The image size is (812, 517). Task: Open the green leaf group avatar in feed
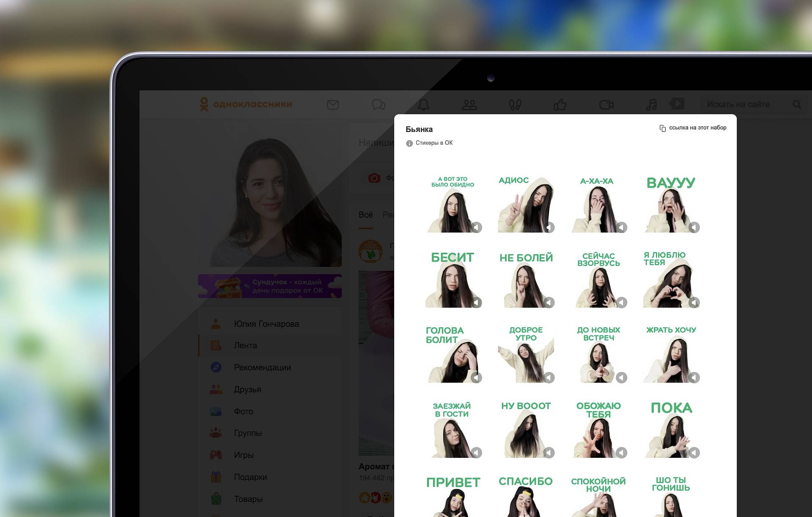coord(370,251)
